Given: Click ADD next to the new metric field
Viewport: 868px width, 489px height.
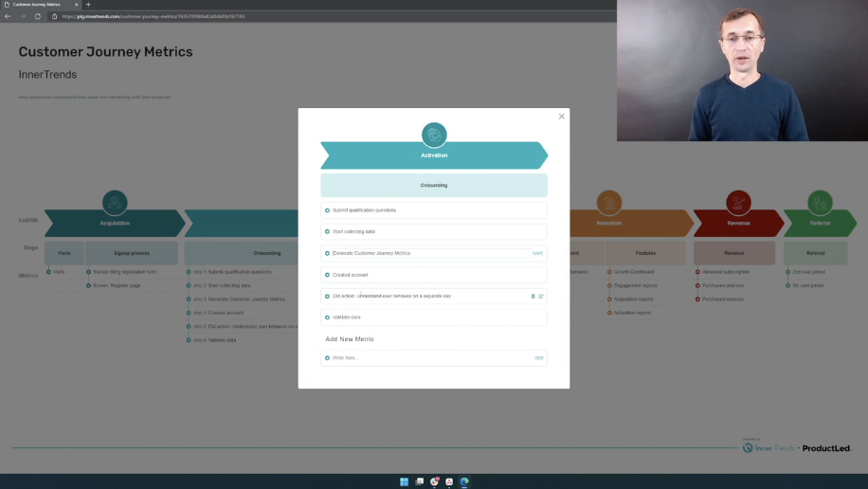Looking at the screenshot, I should [x=538, y=358].
